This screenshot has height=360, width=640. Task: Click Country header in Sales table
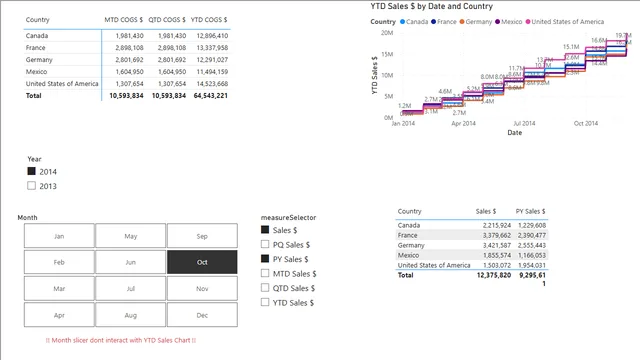coord(409,211)
